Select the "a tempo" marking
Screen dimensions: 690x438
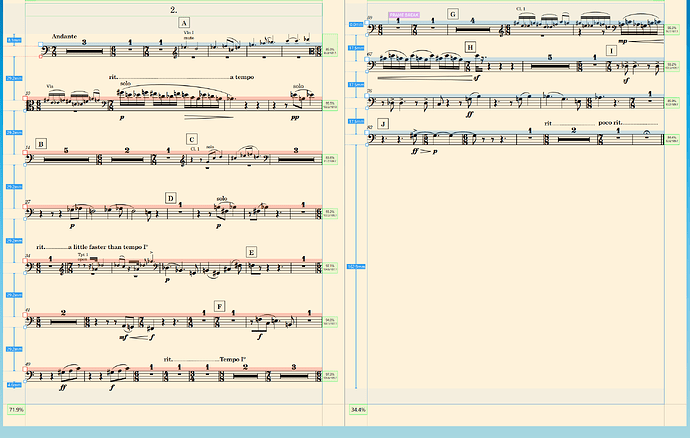pyautogui.click(x=242, y=77)
